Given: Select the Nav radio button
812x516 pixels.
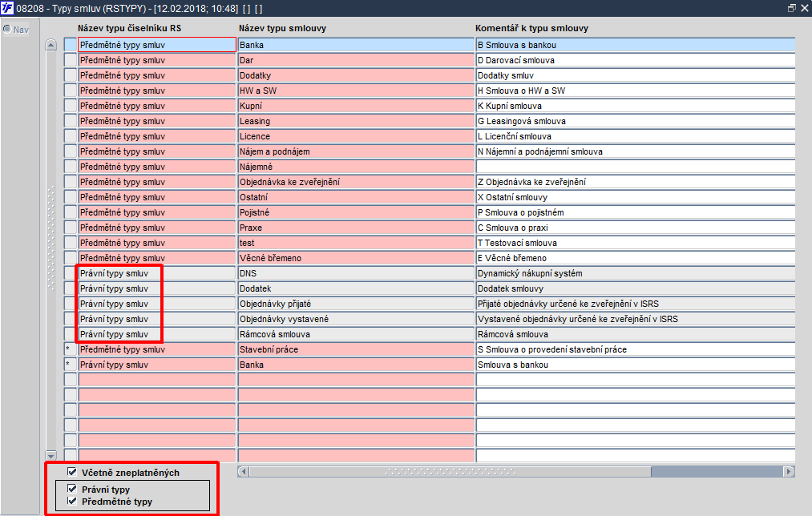Looking at the screenshot, I should coord(7,30).
